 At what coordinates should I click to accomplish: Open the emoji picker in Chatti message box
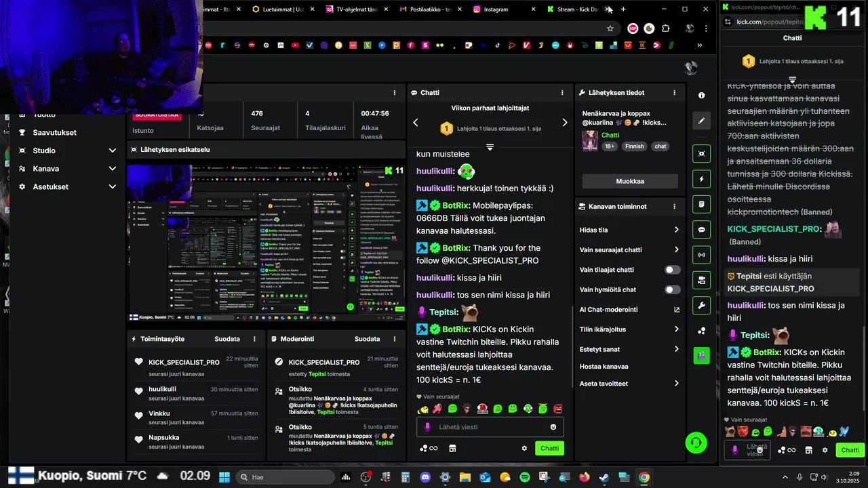point(553,427)
